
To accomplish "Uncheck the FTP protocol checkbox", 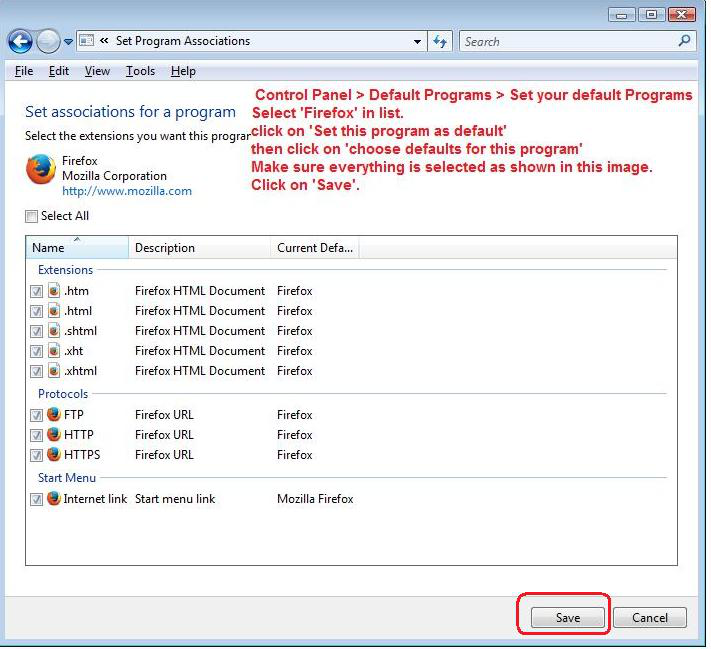I will [36, 415].
